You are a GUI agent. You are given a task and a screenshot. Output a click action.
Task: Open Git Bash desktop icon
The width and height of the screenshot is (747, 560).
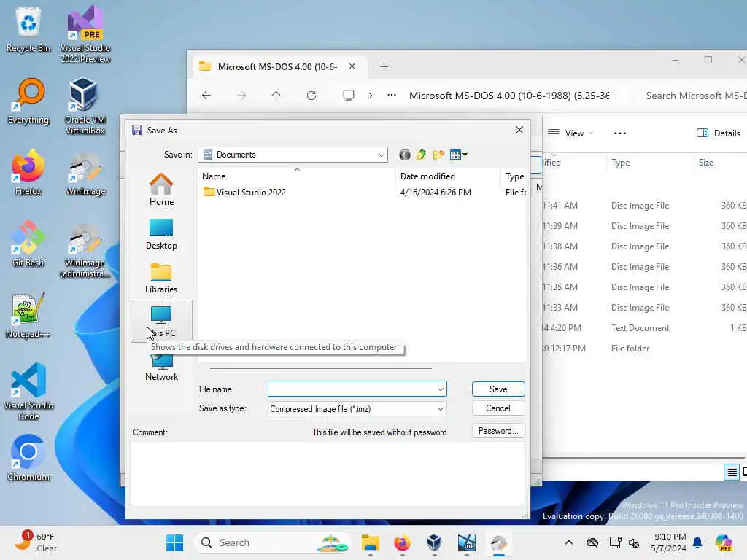[28, 244]
